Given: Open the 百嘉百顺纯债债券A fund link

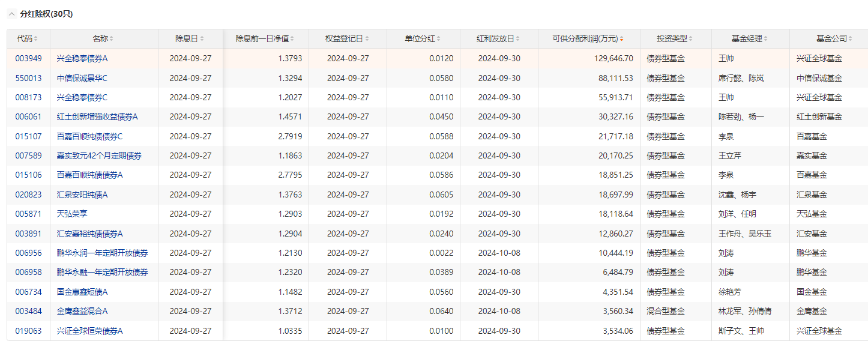Looking at the screenshot, I should coord(89,175).
